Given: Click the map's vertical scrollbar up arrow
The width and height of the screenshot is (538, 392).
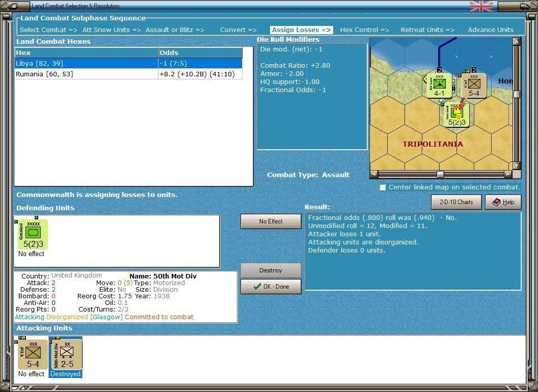Looking at the screenshot, I should (x=517, y=41).
